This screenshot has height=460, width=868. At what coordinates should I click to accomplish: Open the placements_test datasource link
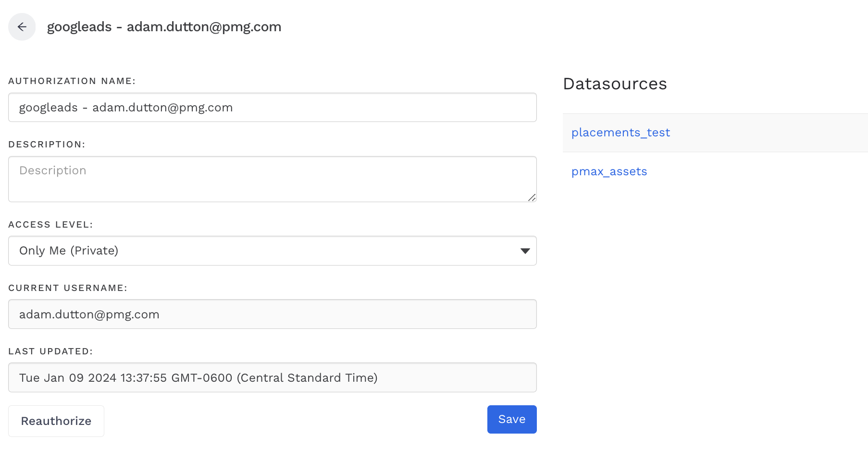click(x=620, y=133)
